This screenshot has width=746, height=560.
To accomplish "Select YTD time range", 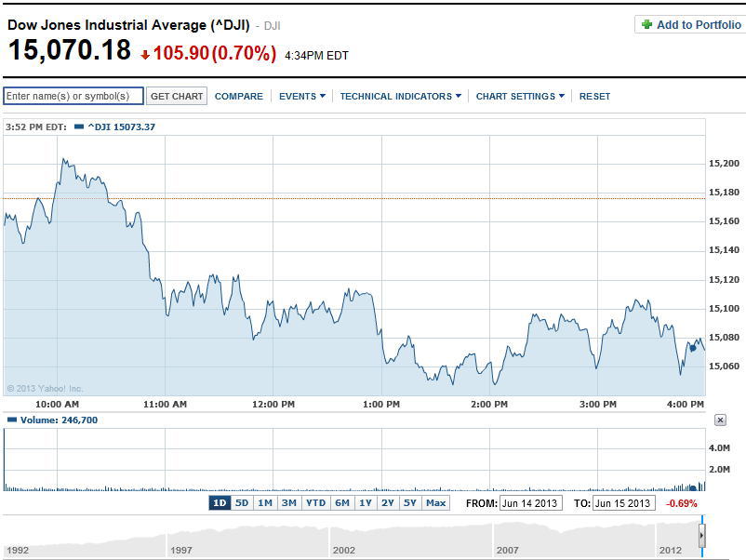I will click(x=316, y=503).
